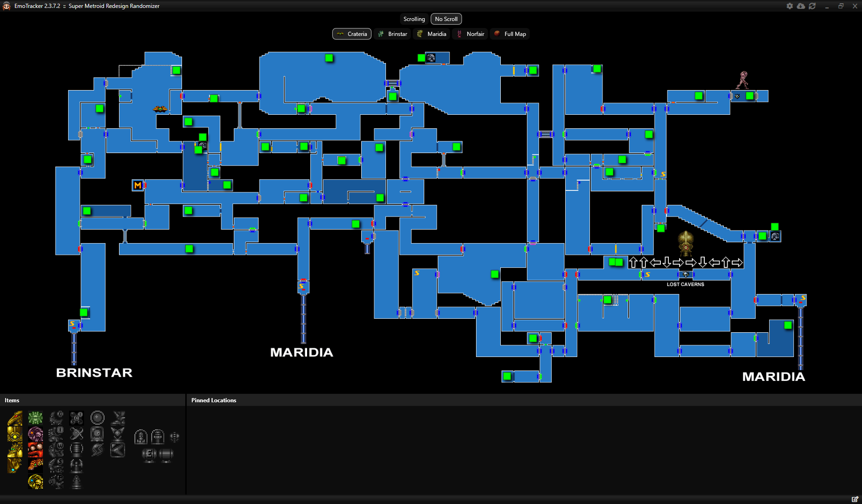
Task: Open the Norfair map tab
Action: coord(470,34)
